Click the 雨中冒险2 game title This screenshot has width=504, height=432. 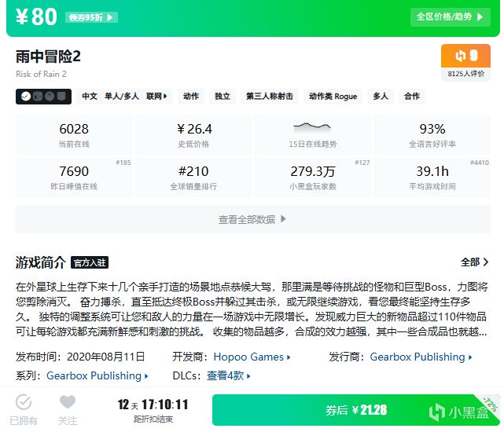coord(48,57)
